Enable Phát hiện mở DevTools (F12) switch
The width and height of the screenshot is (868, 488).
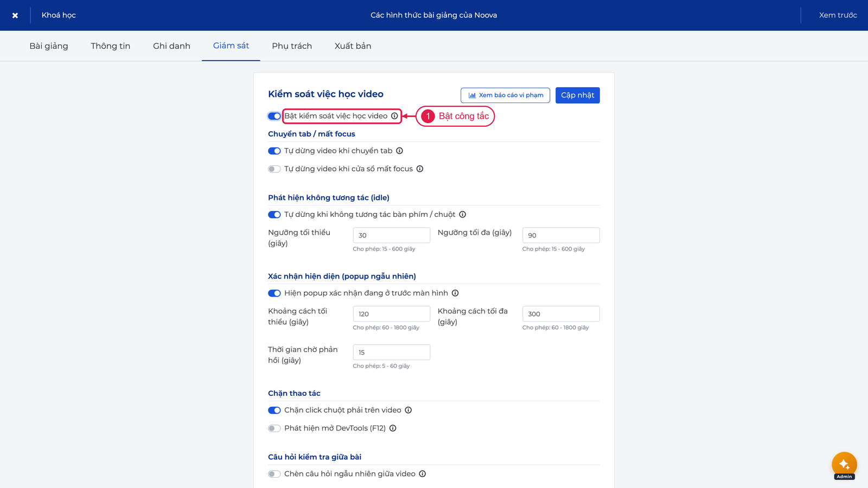click(275, 428)
